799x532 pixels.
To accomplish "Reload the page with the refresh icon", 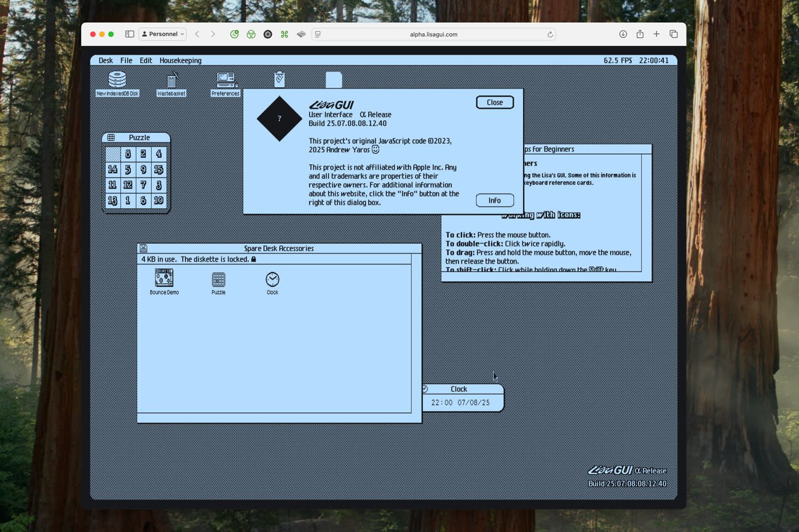I will (550, 34).
